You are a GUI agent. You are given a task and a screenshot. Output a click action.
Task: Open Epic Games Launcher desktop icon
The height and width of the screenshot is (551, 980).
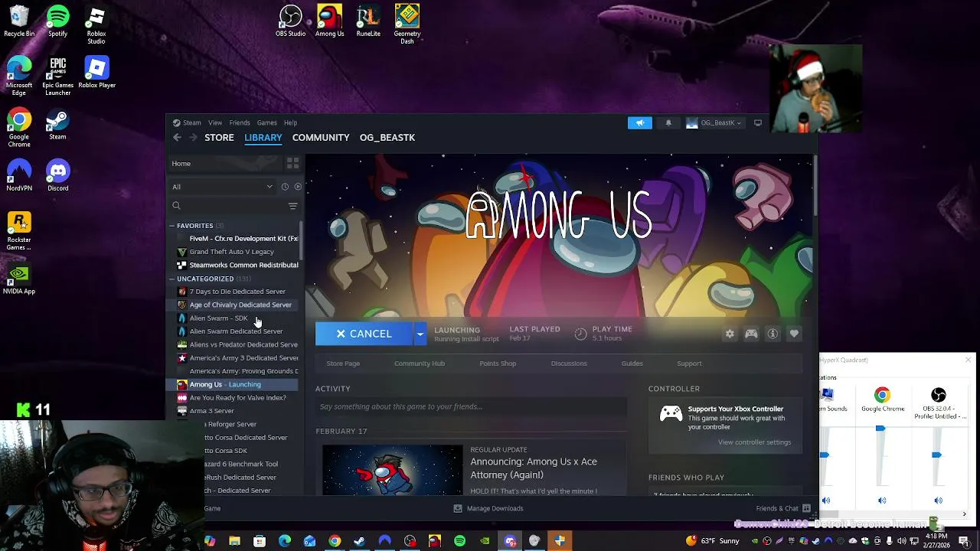coord(57,76)
